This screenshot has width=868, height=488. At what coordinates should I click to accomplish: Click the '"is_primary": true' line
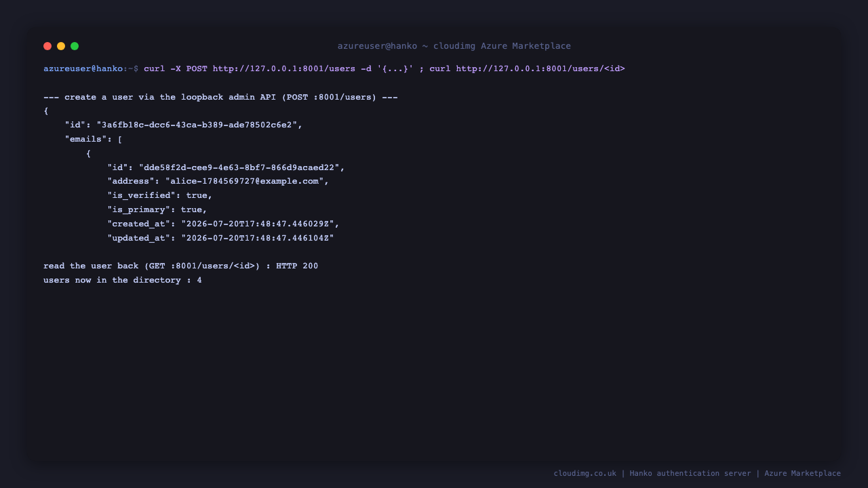click(x=157, y=209)
